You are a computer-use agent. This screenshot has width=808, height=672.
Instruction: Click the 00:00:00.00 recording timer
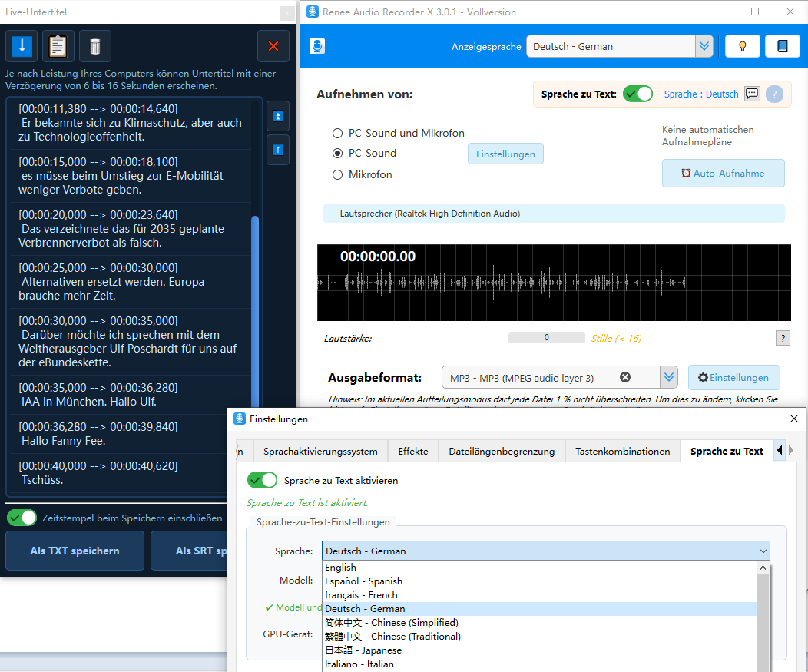point(378,256)
